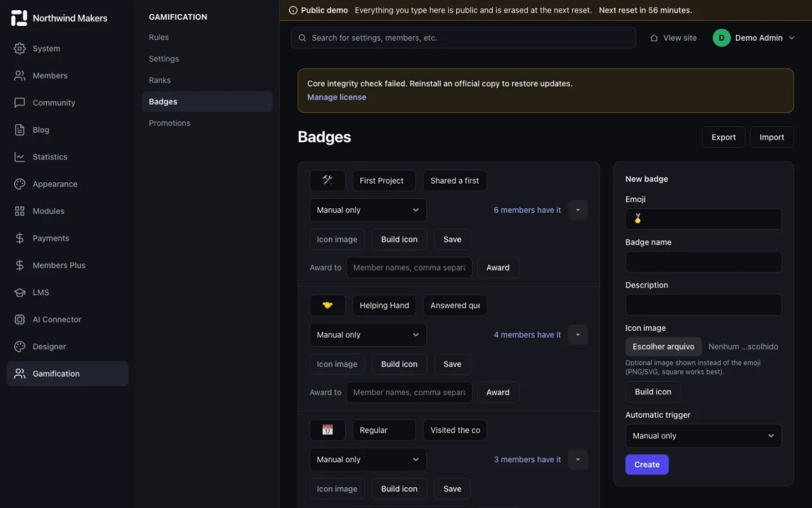The height and width of the screenshot is (508, 812).
Task: Select the Badges submenu item
Action: (207, 102)
